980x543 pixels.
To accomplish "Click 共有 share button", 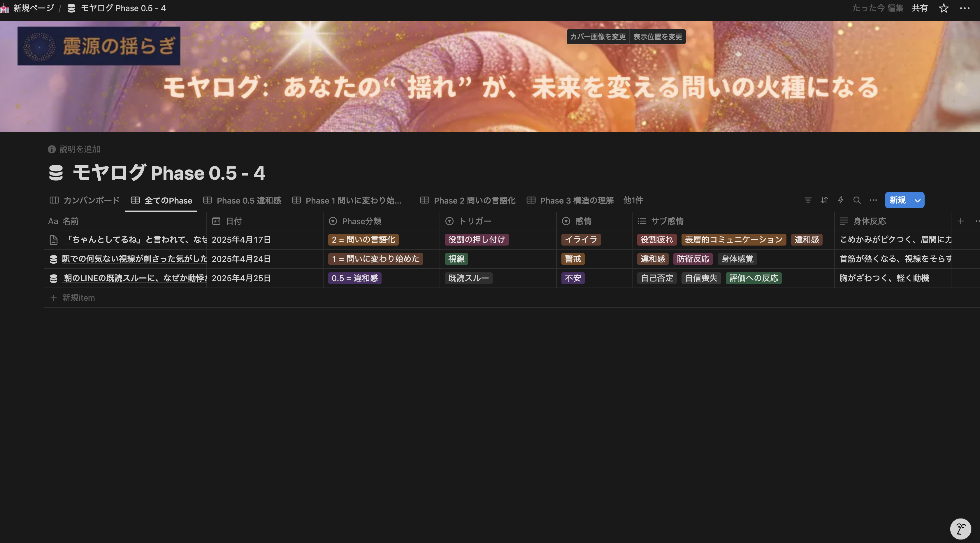I will pos(919,8).
